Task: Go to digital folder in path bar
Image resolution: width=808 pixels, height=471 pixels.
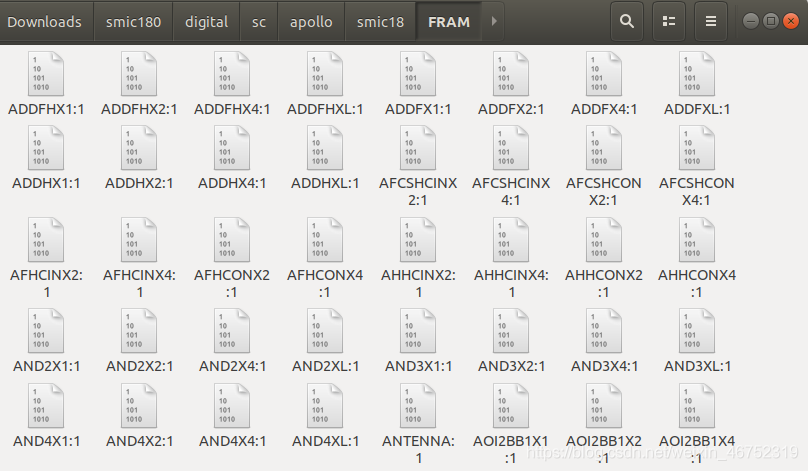Action: pos(206,22)
